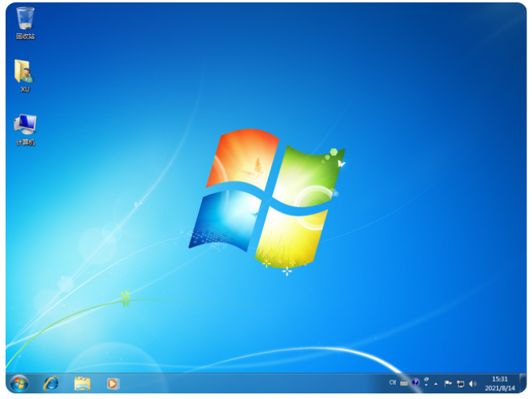This screenshot has width=532, height=399.
Task: Expand the language bar options arrow
Action: click(x=426, y=385)
